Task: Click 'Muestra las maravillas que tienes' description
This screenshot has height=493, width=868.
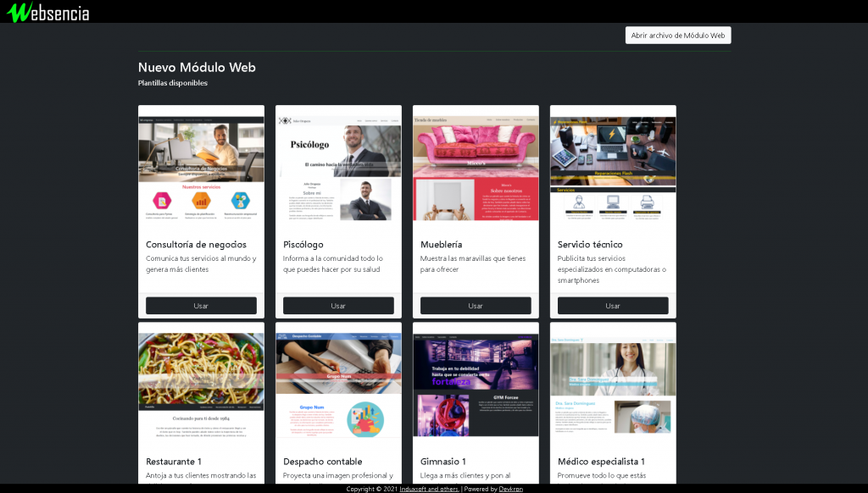Action: click(473, 264)
